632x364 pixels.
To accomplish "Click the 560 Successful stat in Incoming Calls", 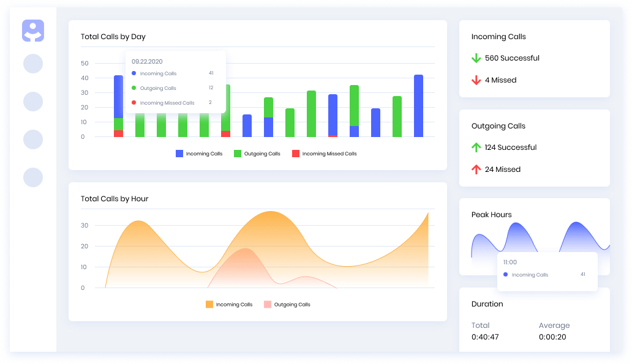I will (512, 58).
